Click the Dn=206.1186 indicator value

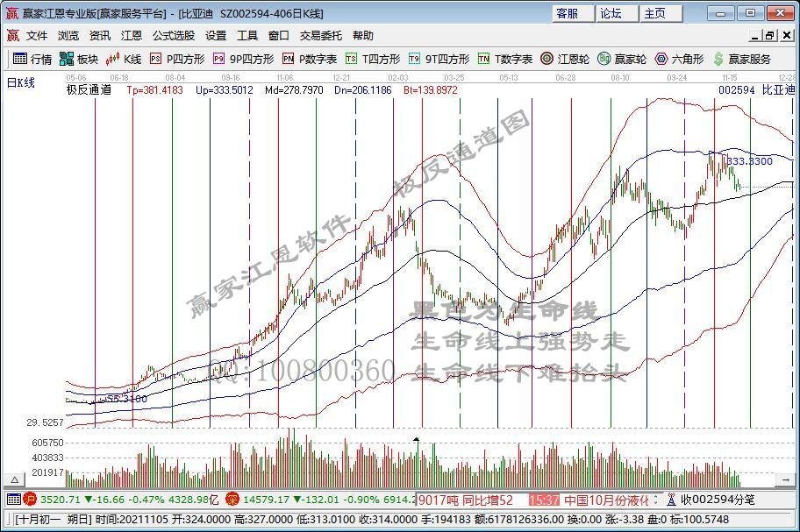click(x=363, y=90)
